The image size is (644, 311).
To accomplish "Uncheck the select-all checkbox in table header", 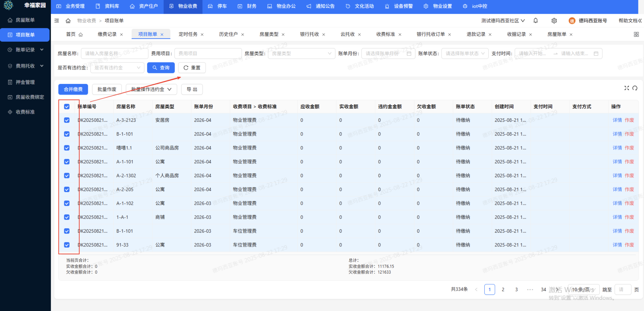I will [x=67, y=107].
